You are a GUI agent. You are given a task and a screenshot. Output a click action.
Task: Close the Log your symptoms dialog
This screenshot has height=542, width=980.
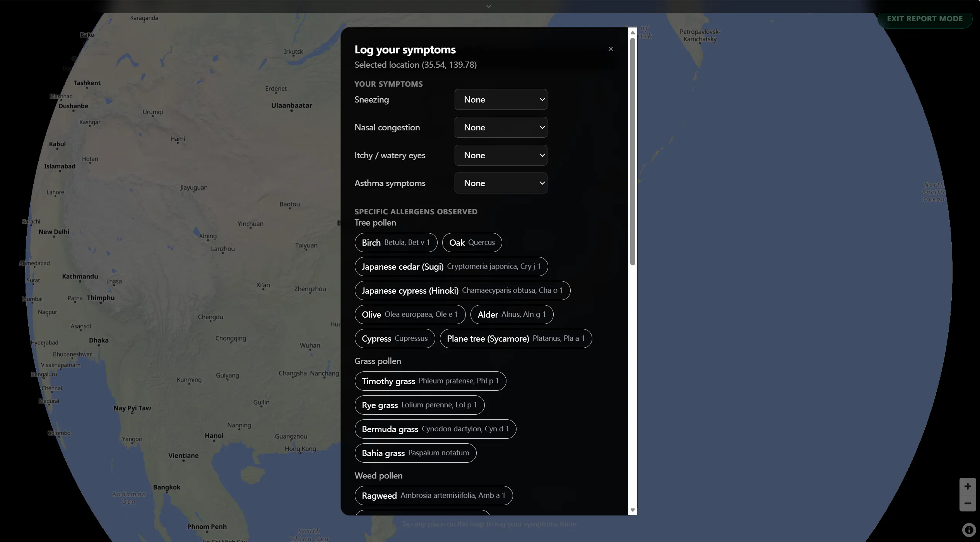(611, 49)
